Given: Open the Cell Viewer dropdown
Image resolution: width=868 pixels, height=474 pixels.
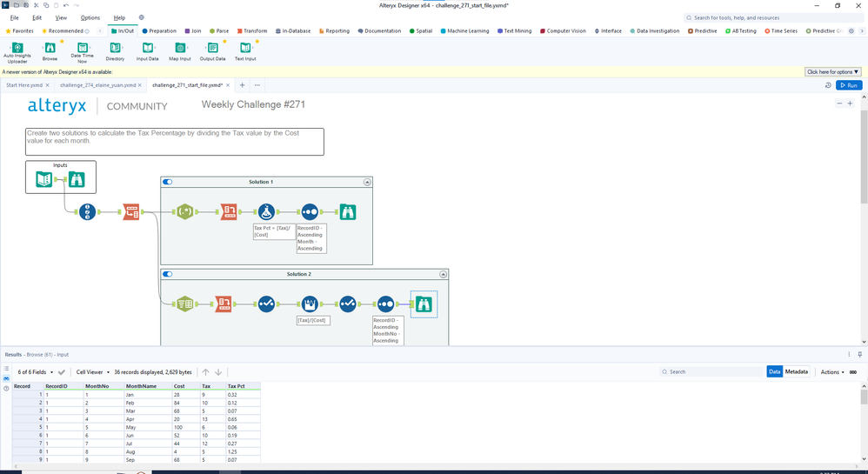Looking at the screenshot, I should [93, 372].
